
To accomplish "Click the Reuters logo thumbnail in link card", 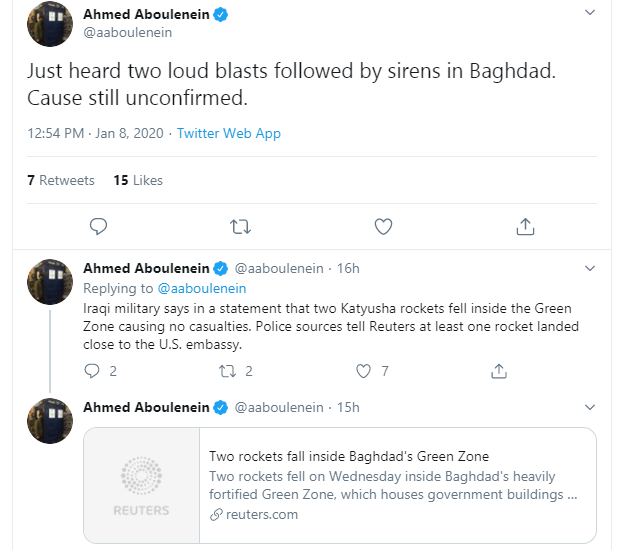I will pyautogui.click(x=141, y=485).
